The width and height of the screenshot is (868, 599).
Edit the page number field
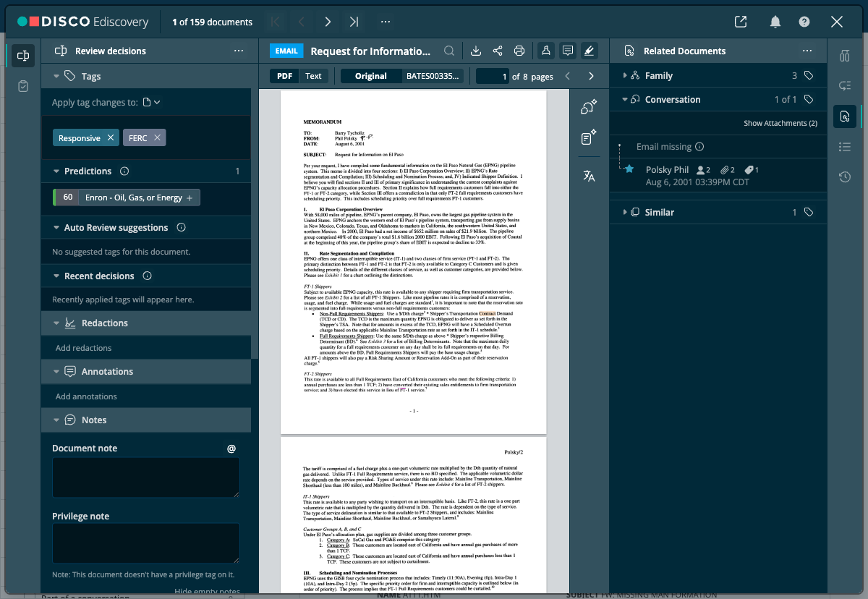pyautogui.click(x=492, y=76)
